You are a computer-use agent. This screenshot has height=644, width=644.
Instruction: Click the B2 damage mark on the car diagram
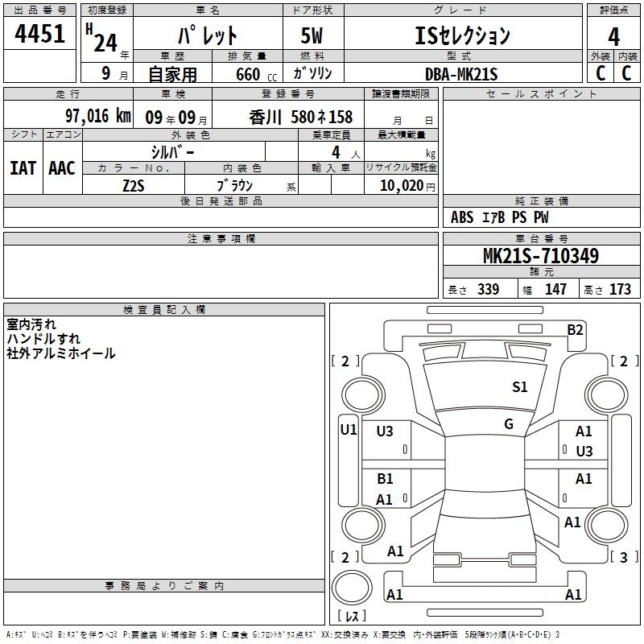pyautogui.click(x=575, y=329)
